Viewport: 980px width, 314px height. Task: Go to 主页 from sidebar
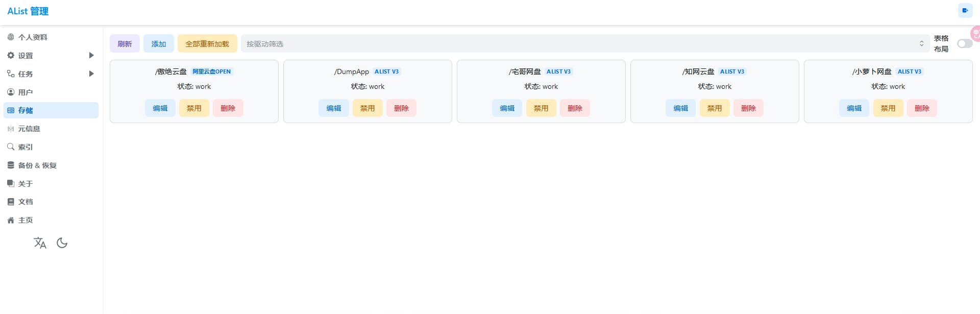pos(51,220)
